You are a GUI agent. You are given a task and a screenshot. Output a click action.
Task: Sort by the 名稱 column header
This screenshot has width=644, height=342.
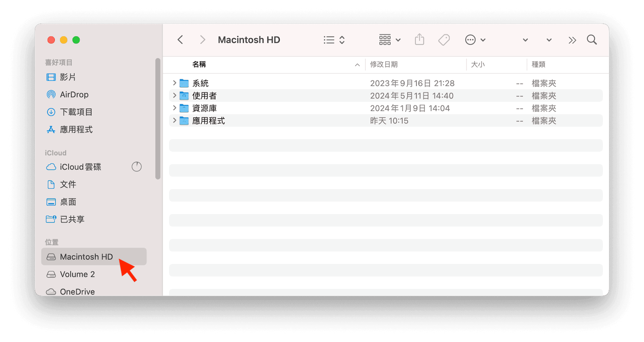tap(199, 64)
